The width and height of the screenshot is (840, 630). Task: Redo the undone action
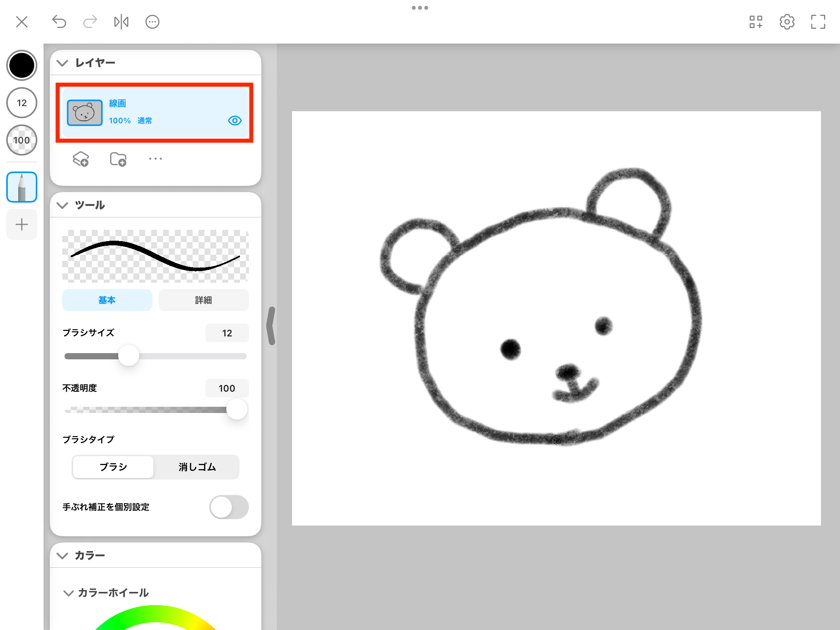pos(90,22)
